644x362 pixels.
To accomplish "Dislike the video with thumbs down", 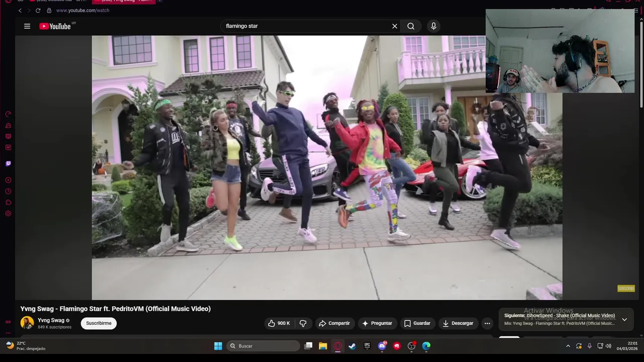I will [303, 323].
